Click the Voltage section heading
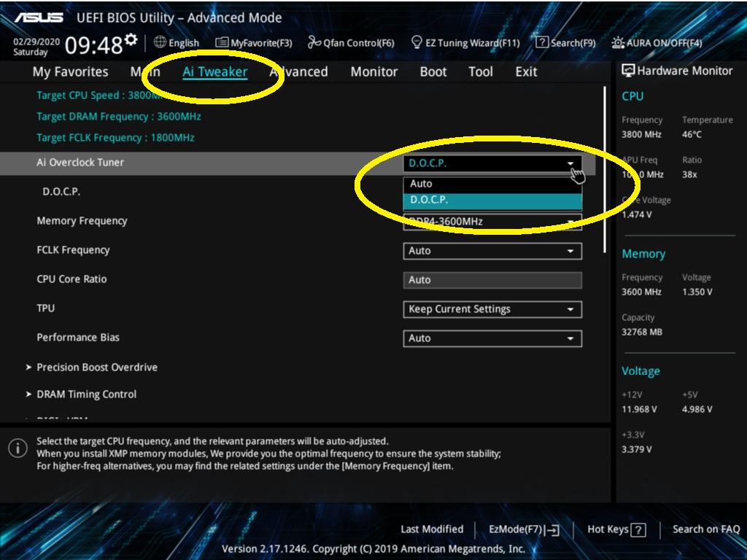Viewport: 747px width, 560px height. tap(640, 371)
